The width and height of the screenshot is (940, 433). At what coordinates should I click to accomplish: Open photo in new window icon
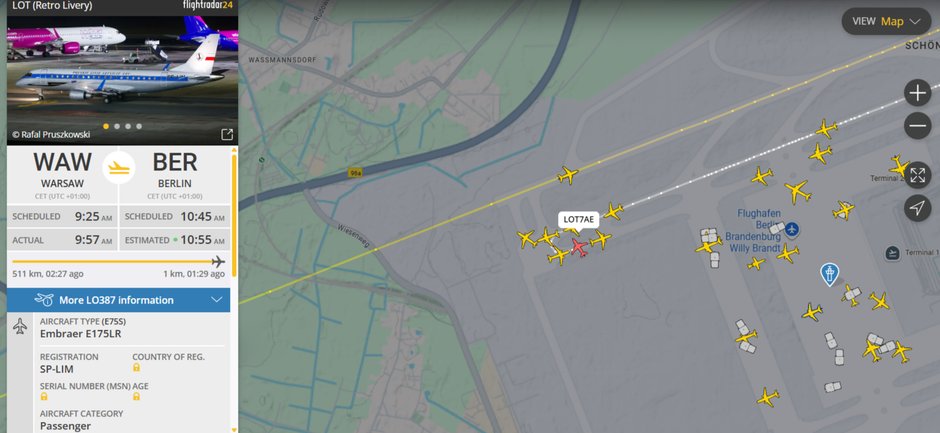coord(227,135)
